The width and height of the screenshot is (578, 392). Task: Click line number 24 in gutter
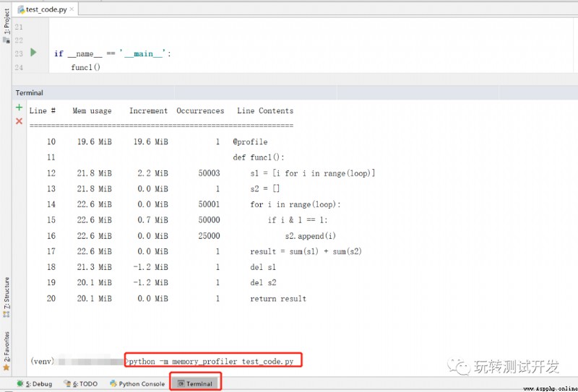tap(19, 67)
